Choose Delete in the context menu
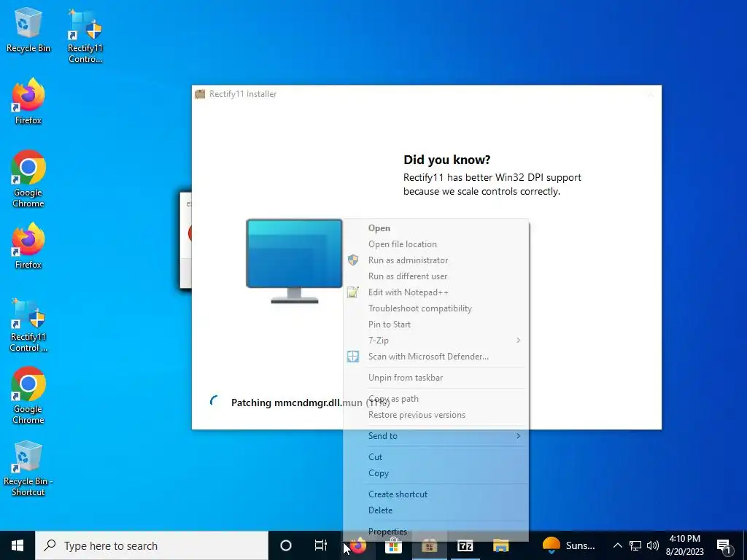The width and height of the screenshot is (747, 560). point(436,510)
